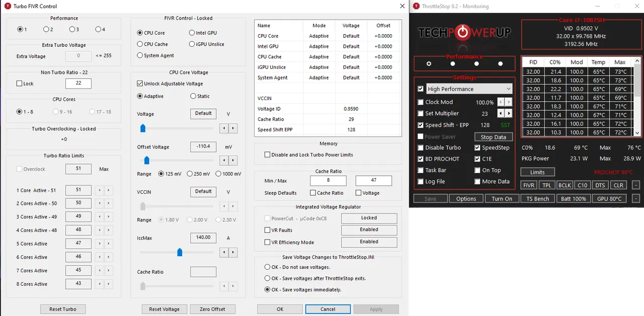Toggle SpeedStep checkbox in ThrottleStop
The height and width of the screenshot is (316, 644).
(x=477, y=147)
